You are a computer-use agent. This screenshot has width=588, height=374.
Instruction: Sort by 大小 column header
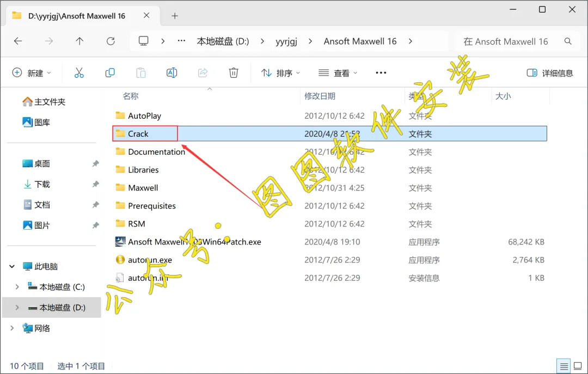point(503,96)
